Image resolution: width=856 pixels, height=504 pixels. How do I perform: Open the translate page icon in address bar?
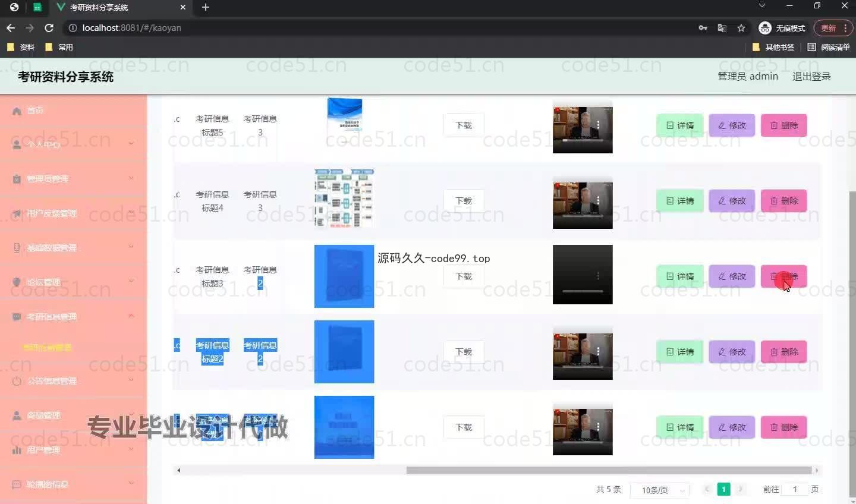click(x=722, y=28)
